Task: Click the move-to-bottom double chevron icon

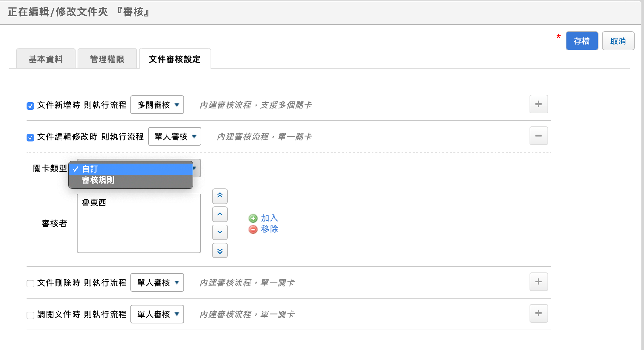Action: coord(220,250)
